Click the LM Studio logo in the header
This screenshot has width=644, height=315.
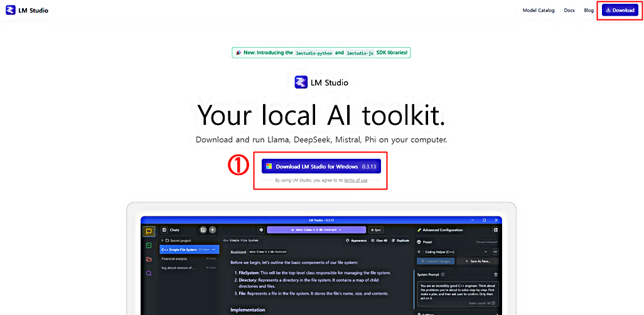pos(27,10)
